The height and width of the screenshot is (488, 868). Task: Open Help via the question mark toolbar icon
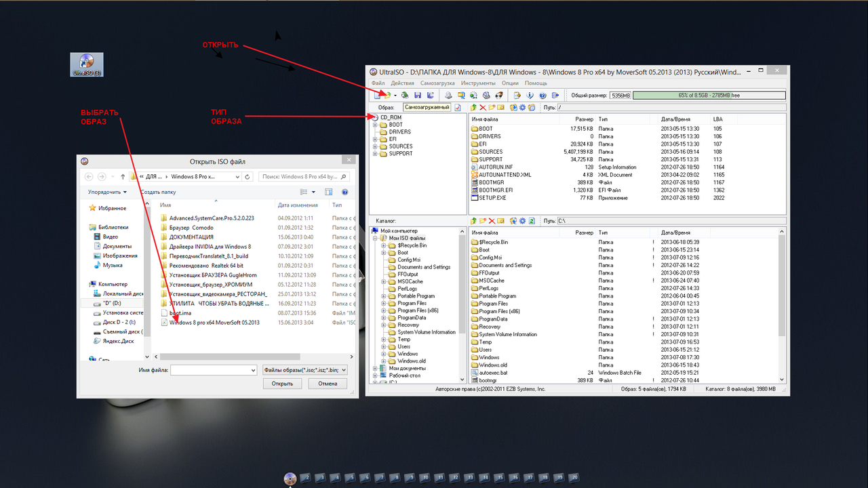click(542, 96)
